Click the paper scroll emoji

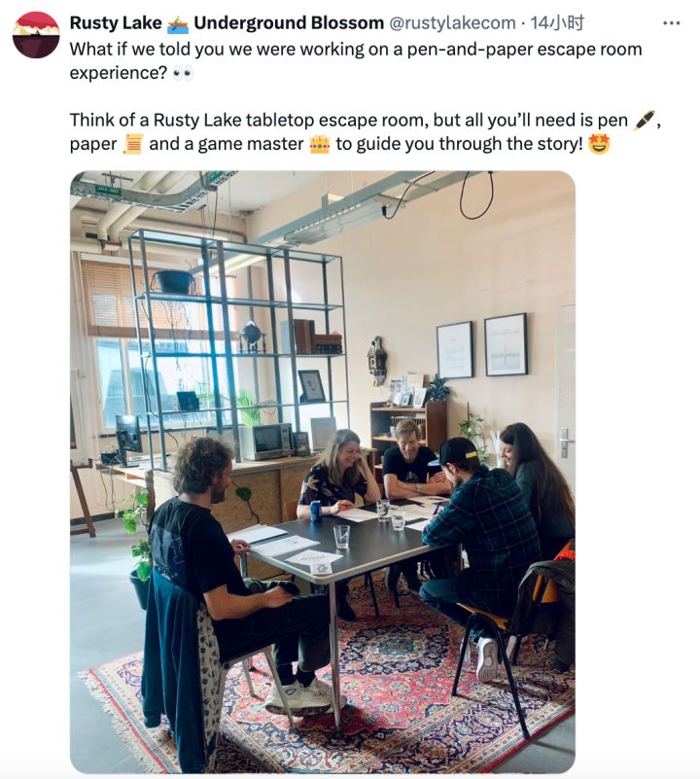point(133,145)
